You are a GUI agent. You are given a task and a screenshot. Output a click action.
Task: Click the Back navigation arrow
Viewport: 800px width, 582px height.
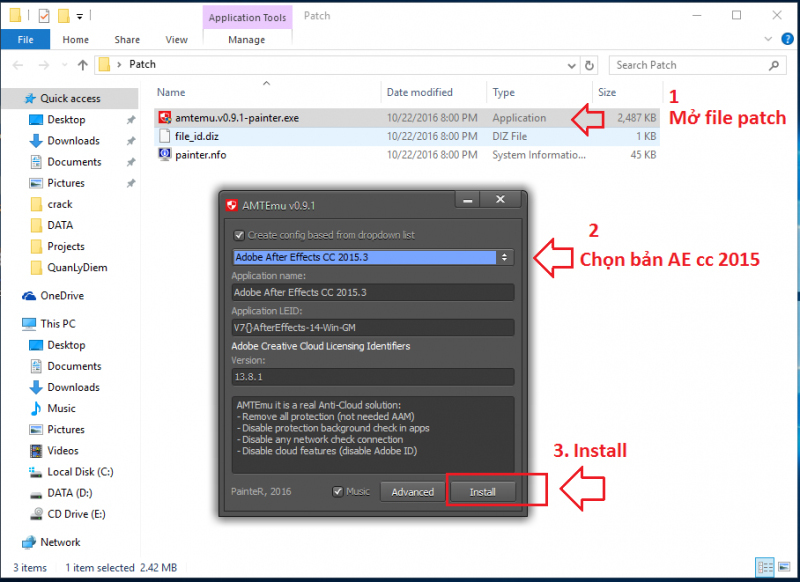coord(18,65)
